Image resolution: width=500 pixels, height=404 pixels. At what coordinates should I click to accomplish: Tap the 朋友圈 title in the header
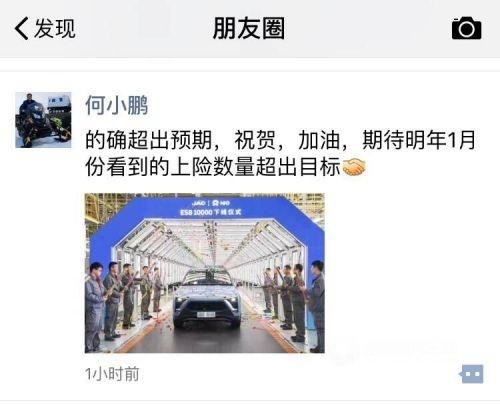[249, 28]
